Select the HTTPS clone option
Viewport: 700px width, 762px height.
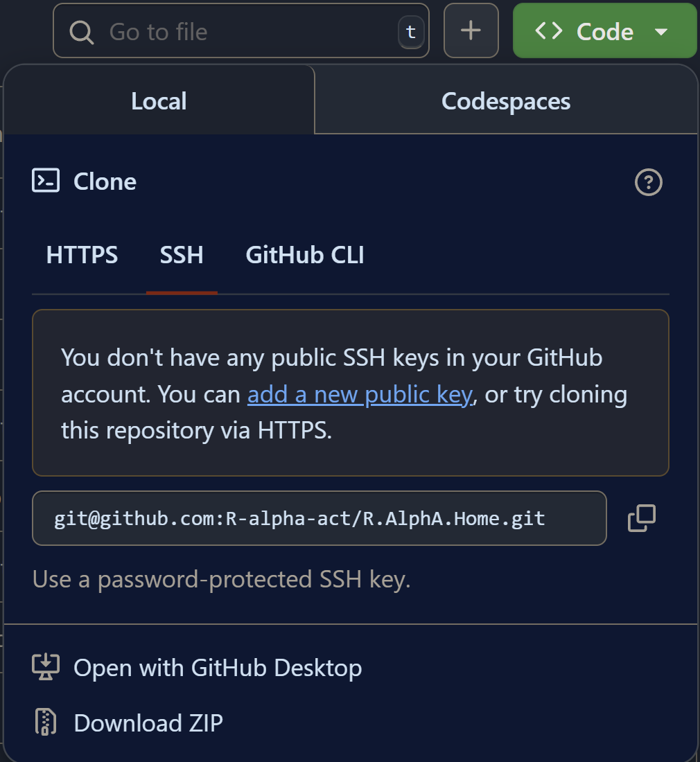click(x=82, y=255)
